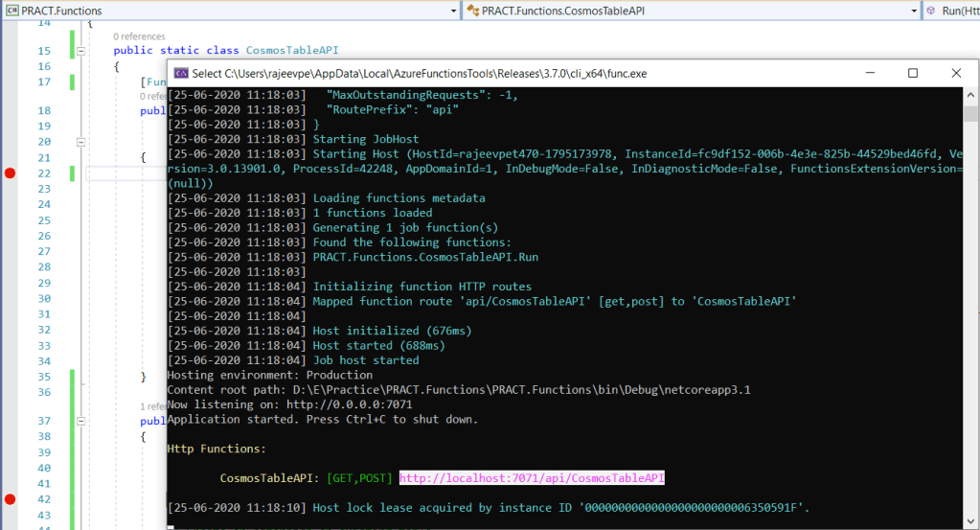
Task: Click the C# project icon beside PRACT.Functions
Action: (x=11, y=11)
